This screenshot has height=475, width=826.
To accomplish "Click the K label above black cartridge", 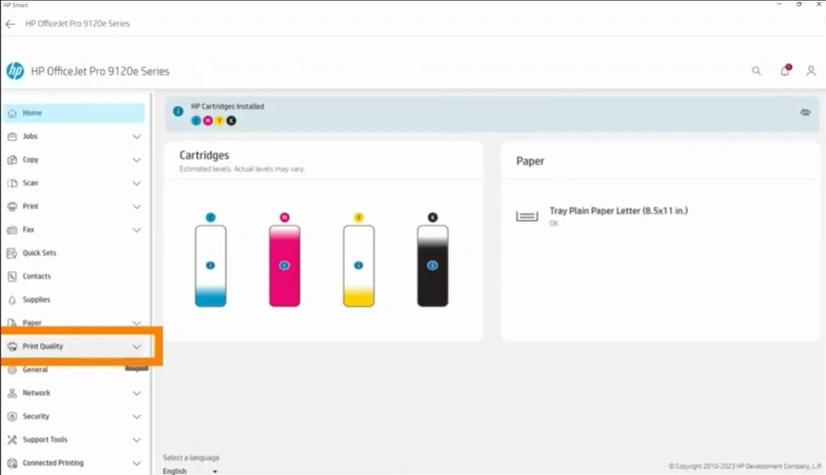I will [432, 217].
